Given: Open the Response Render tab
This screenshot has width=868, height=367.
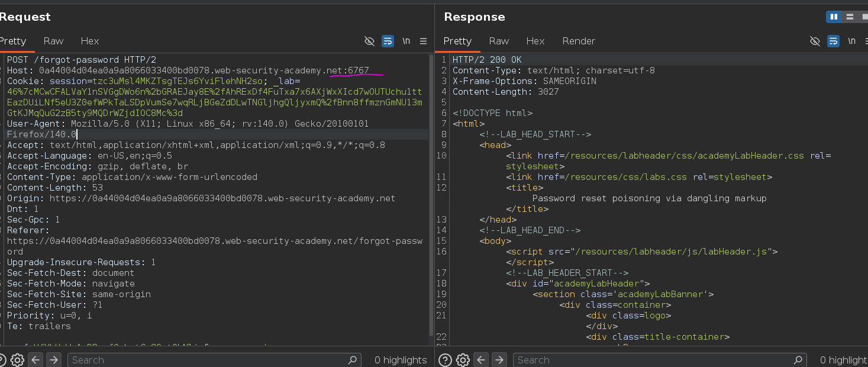Looking at the screenshot, I should click(x=579, y=41).
